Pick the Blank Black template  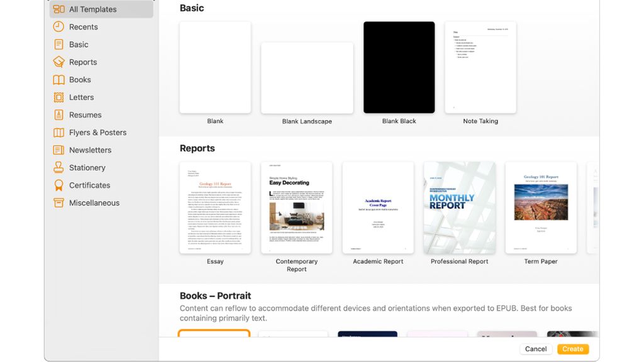398,67
